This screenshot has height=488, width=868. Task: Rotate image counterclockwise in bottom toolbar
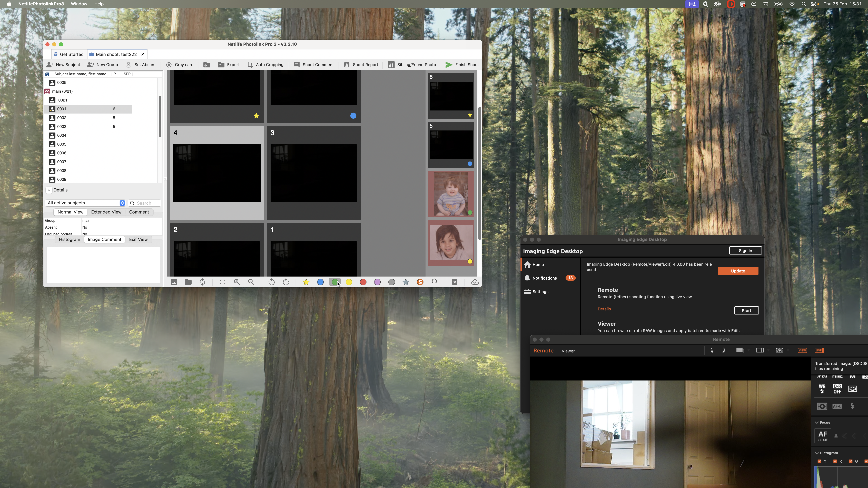(271, 282)
